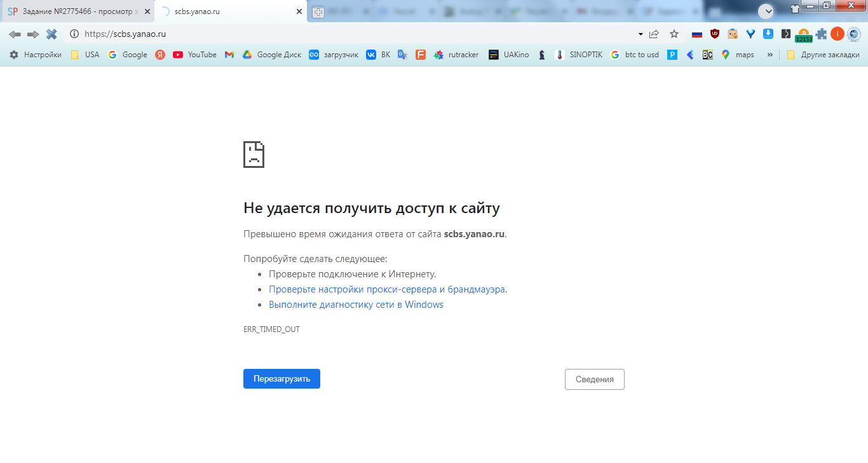Select the scbs.yanao.ru tab
The image size is (868, 463).
(x=231, y=11)
